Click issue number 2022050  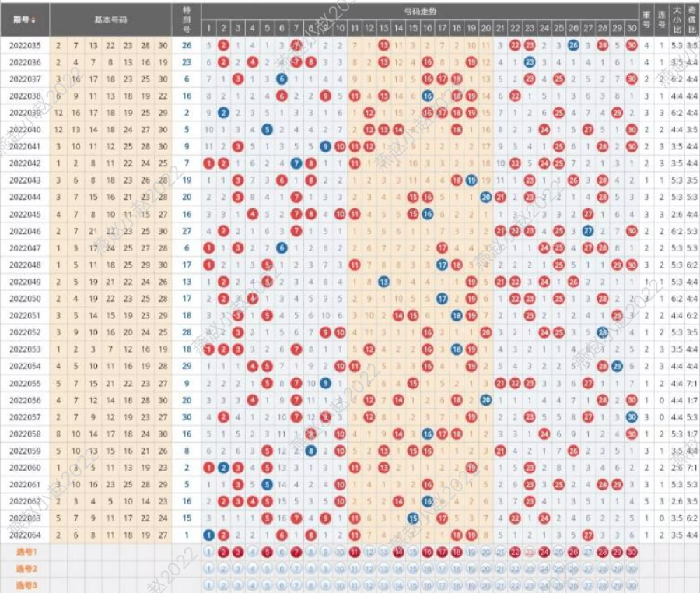(x=25, y=299)
